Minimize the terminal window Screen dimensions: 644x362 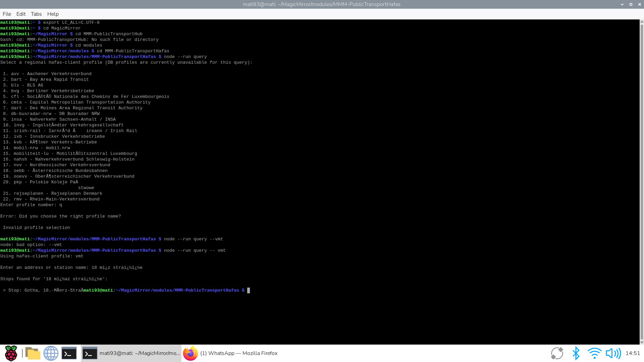622,4
